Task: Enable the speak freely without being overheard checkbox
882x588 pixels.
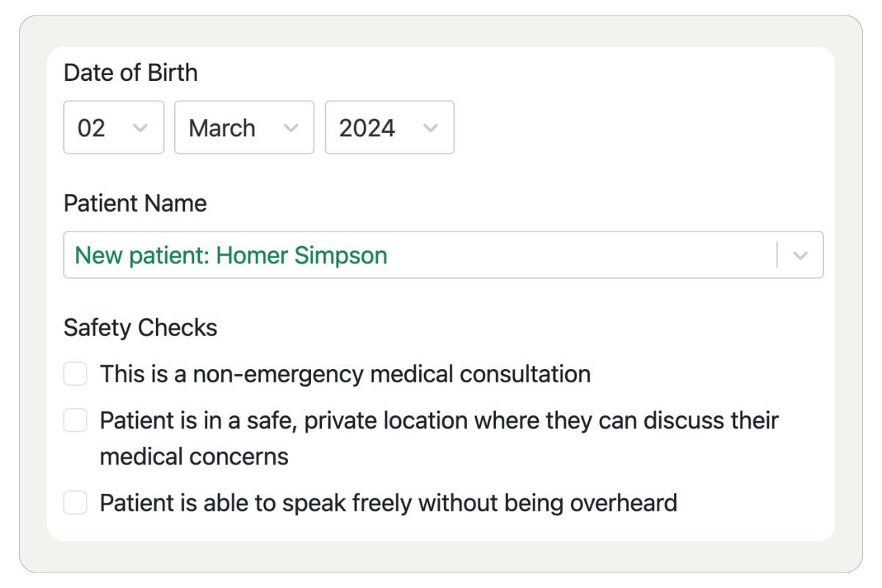Action: click(75, 503)
